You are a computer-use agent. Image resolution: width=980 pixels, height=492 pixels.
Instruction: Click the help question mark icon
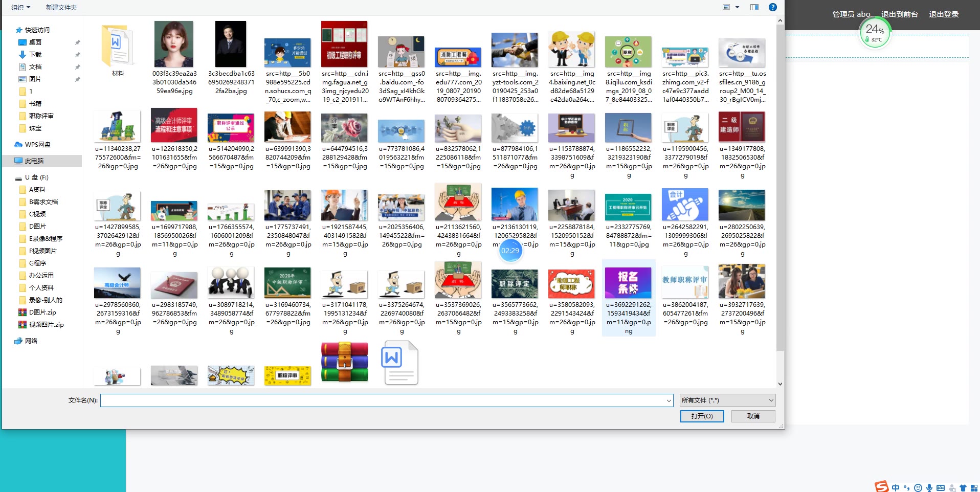point(773,7)
